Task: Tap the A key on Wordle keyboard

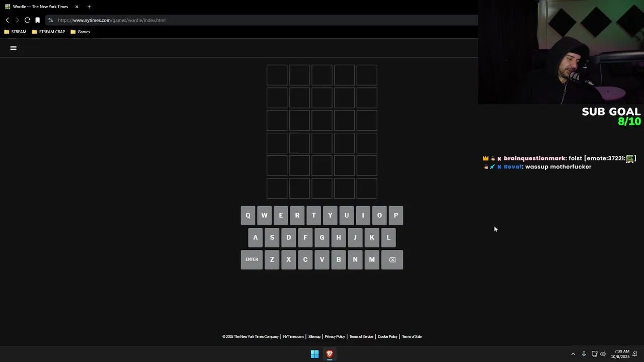Action: click(255, 237)
